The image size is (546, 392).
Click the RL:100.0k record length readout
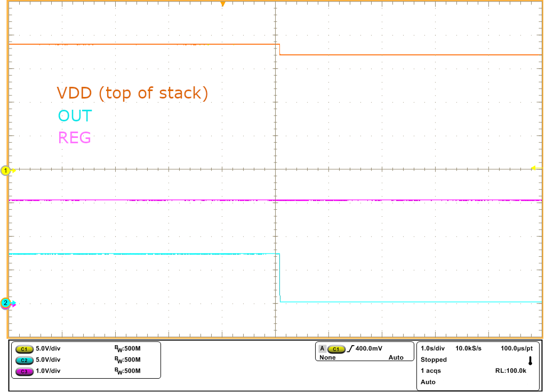pos(511,371)
